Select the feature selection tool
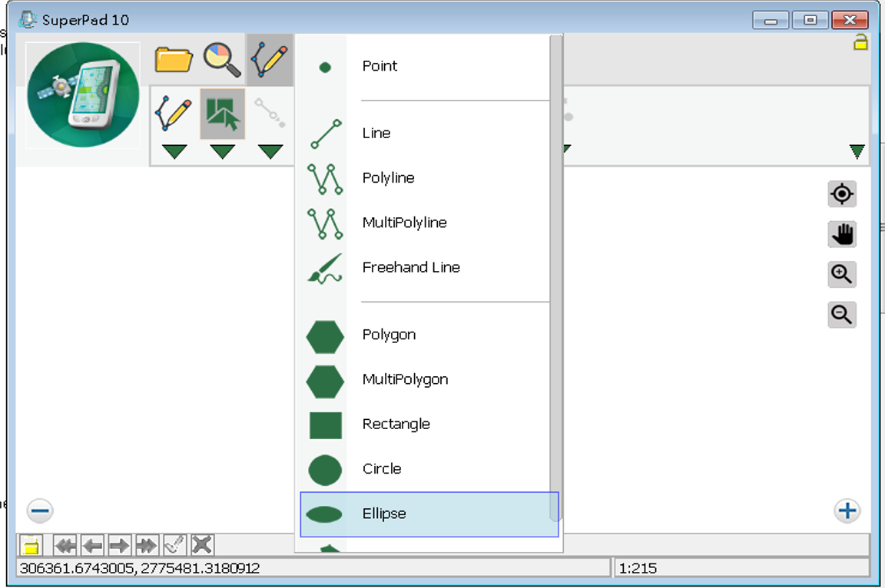The width and height of the screenshot is (885, 588). 222,114
